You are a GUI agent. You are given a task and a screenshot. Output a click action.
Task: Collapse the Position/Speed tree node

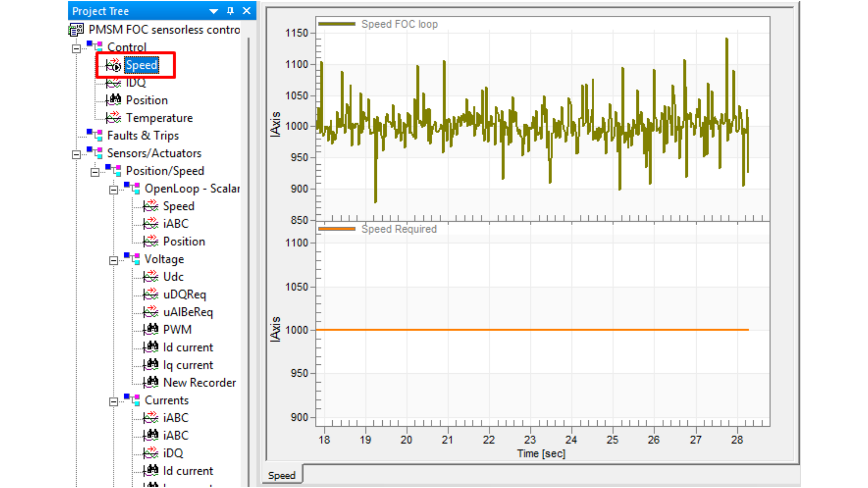click(95, 172)
